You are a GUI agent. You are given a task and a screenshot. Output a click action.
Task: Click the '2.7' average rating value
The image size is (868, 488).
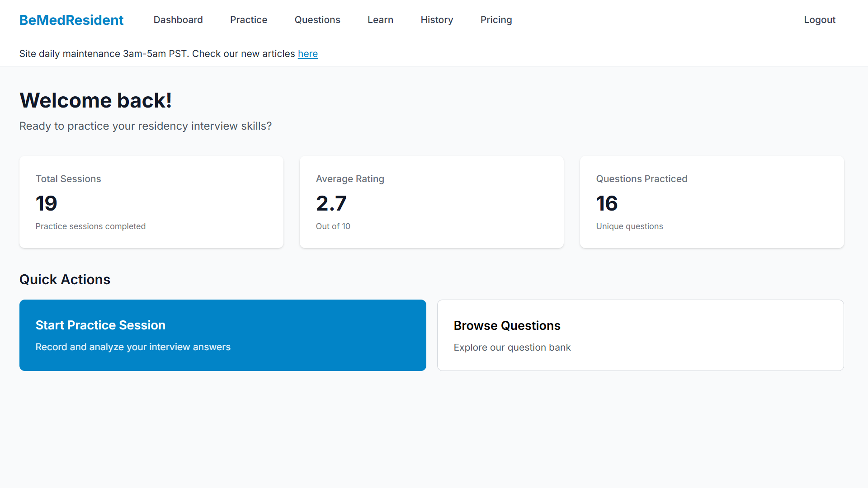click(x=331, y=203)
